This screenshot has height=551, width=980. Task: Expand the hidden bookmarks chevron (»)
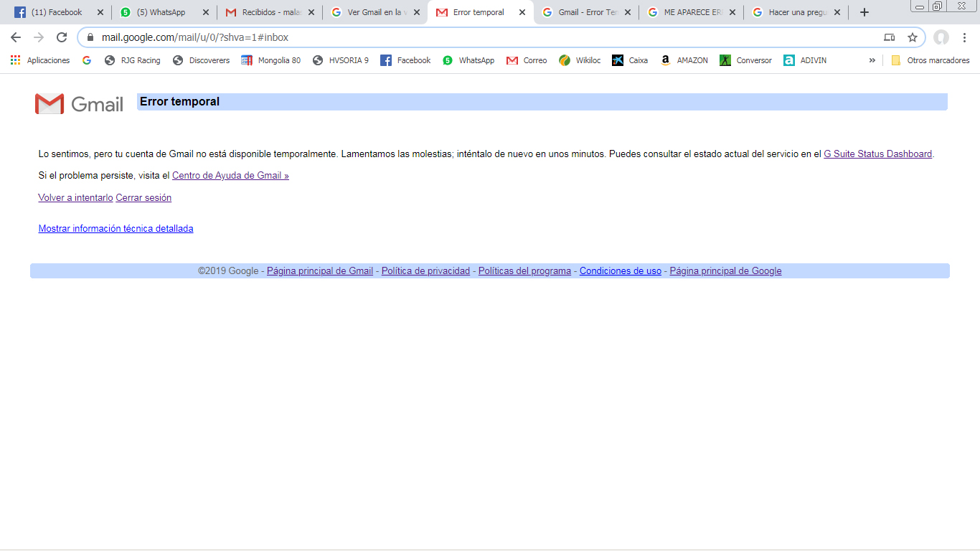pyautogui.click(x=872, y=60)
